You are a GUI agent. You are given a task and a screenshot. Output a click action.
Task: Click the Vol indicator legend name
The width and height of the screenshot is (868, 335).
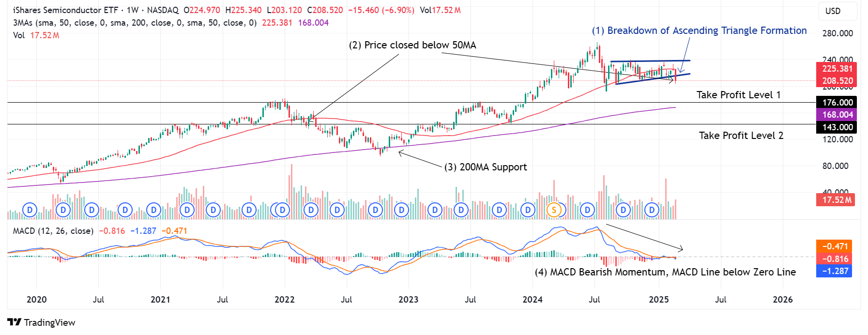tap(19, 35)
